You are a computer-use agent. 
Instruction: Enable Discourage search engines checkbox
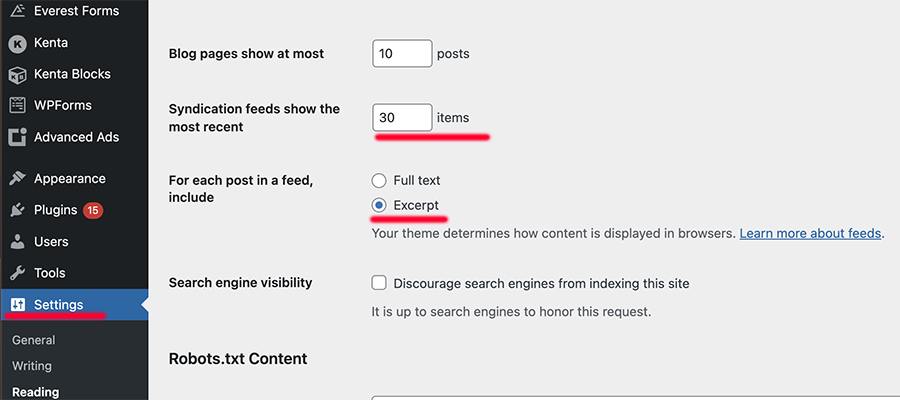pyautogui.click(x=379, y=283)
